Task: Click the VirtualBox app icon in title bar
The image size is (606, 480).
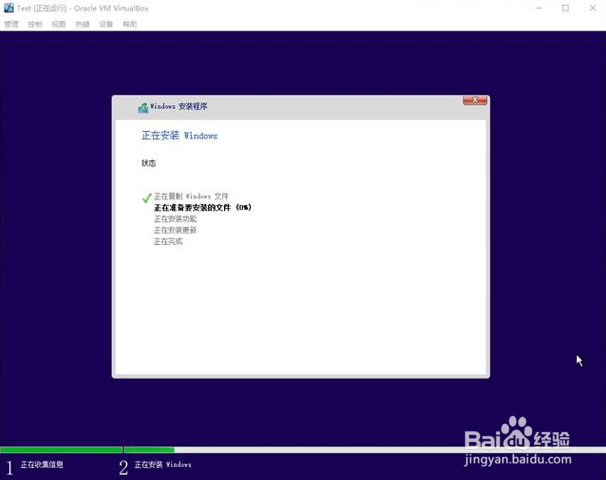Action: tap(9, 8)
